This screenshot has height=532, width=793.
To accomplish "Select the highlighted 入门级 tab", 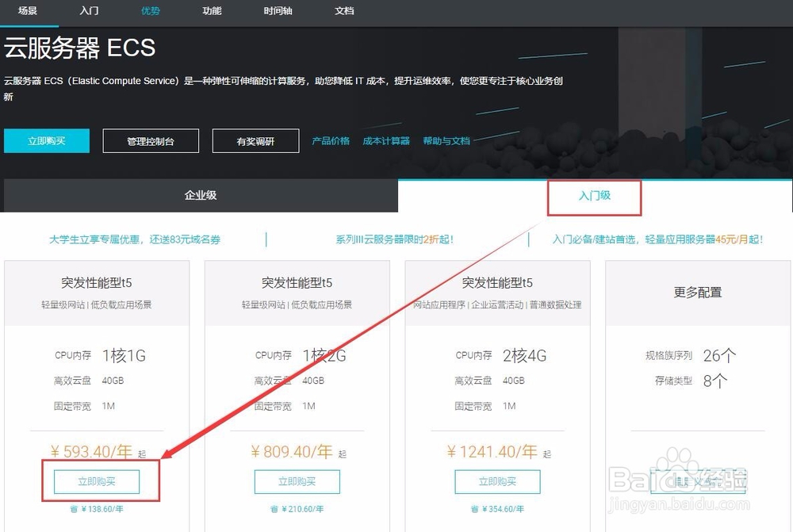I will click(x=595, y=197).
